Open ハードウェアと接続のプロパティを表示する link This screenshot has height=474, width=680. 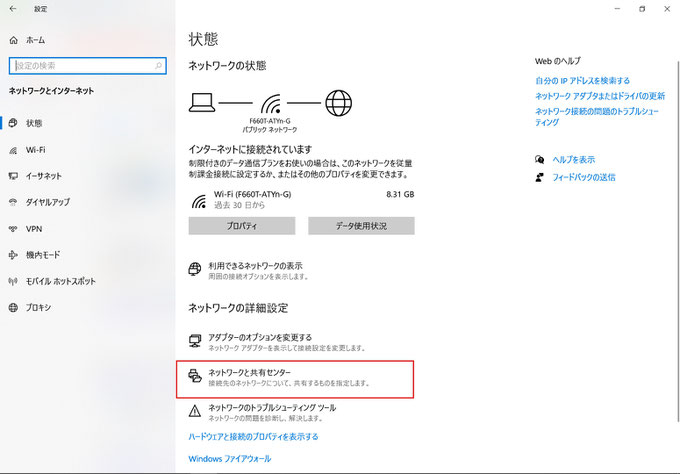coord(253,437)
